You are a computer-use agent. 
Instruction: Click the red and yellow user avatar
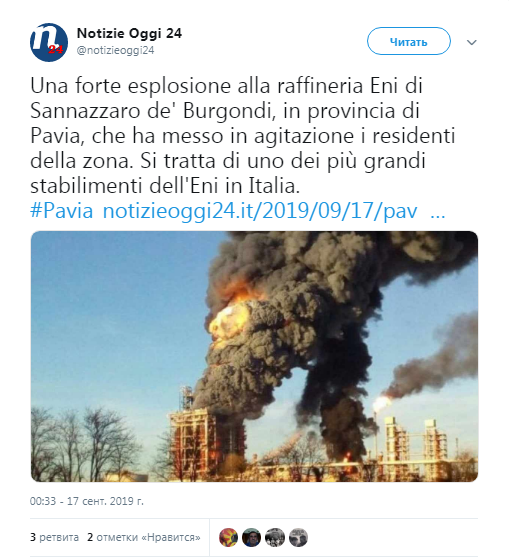[x=228, y=537]
